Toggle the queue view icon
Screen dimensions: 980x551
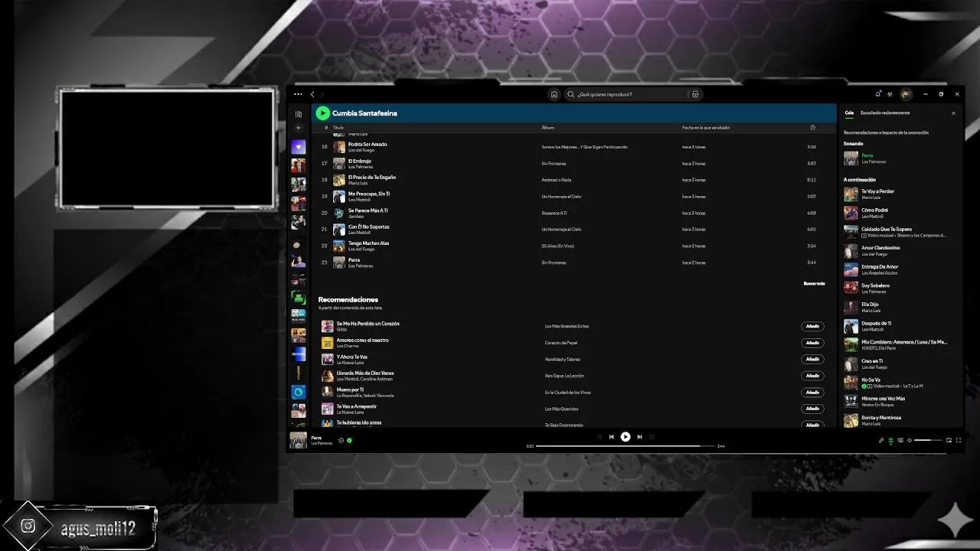[890, 440]
